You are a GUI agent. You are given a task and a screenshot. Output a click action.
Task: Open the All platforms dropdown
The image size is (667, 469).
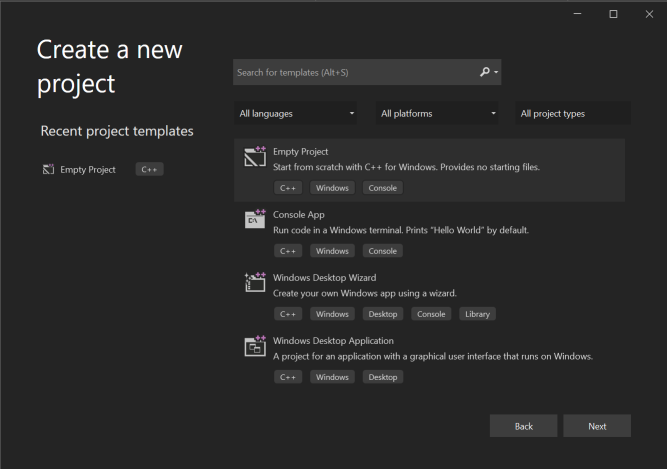pos(437,114)
